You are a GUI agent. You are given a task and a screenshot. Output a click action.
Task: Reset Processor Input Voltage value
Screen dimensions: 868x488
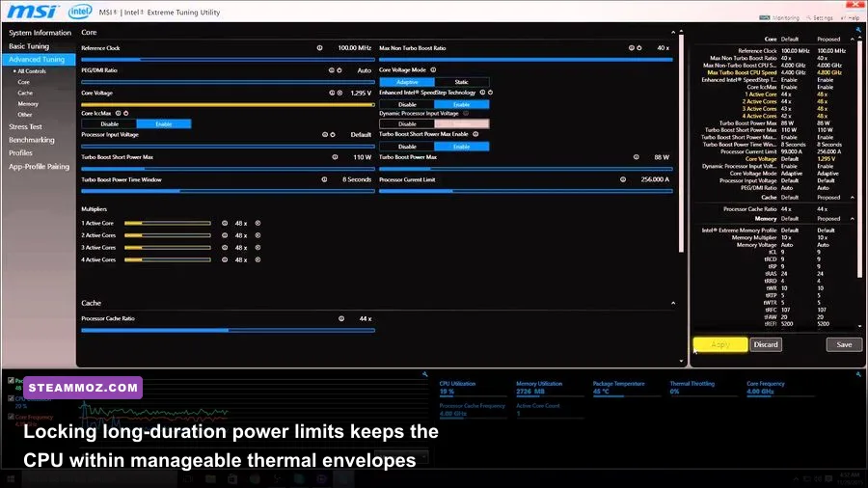[333, 134]
